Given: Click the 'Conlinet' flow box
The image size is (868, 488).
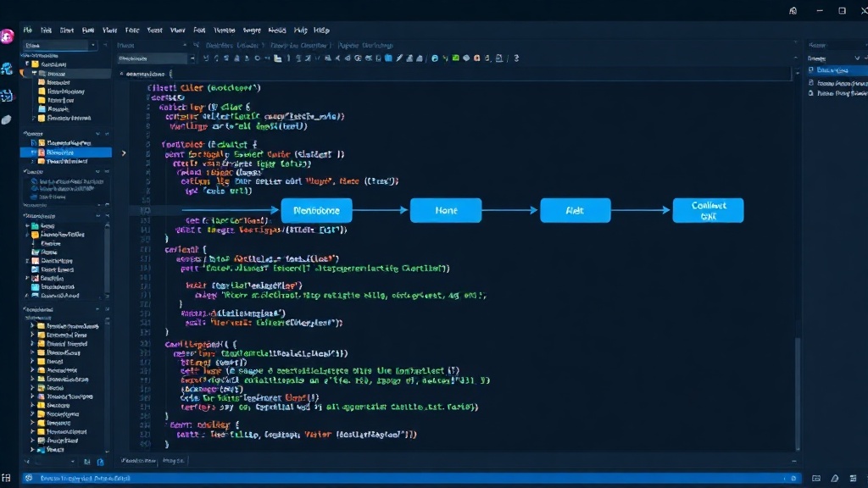Looking at the screenshot, I should point(708,210).
